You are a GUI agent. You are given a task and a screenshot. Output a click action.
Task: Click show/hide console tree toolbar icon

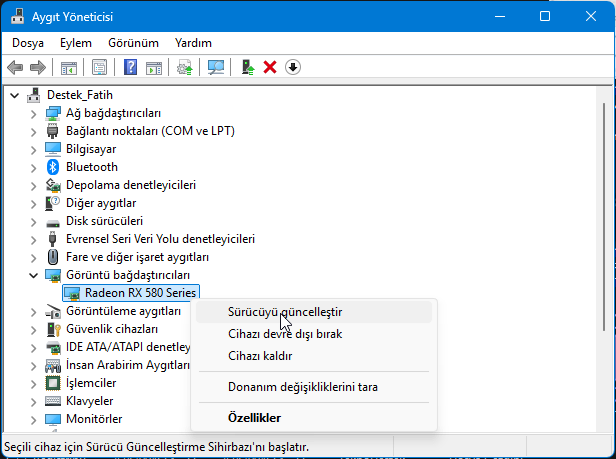pos(69,67)
